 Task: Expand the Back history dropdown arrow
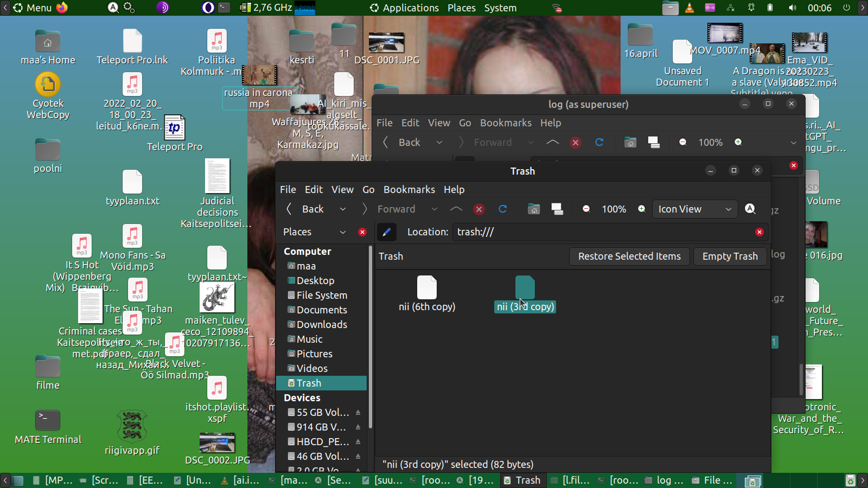(343, 209)
